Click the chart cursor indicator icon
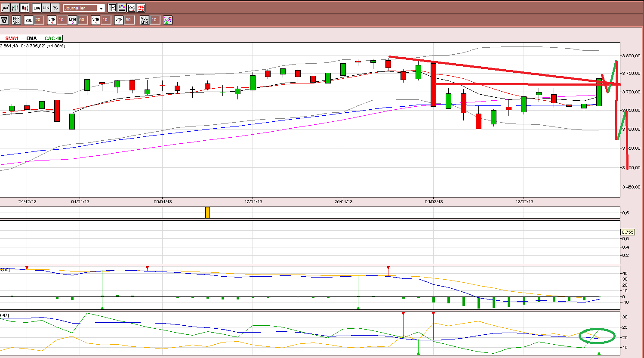The width and height of the screenshot is (644, 358). tap(112, 8)
